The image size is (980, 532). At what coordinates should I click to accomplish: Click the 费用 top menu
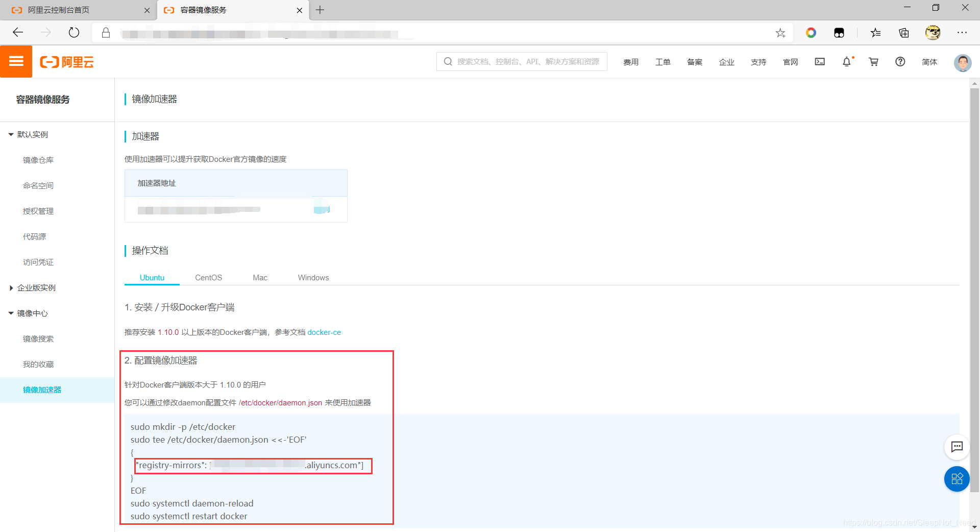[631, 62]
